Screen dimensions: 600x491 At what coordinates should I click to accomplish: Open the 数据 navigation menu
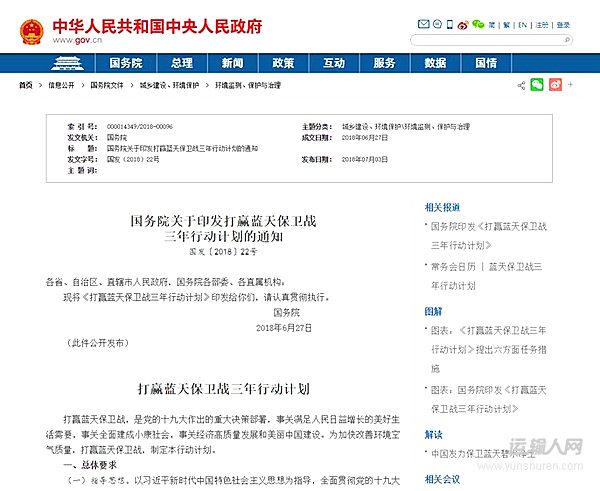point(435,63)
